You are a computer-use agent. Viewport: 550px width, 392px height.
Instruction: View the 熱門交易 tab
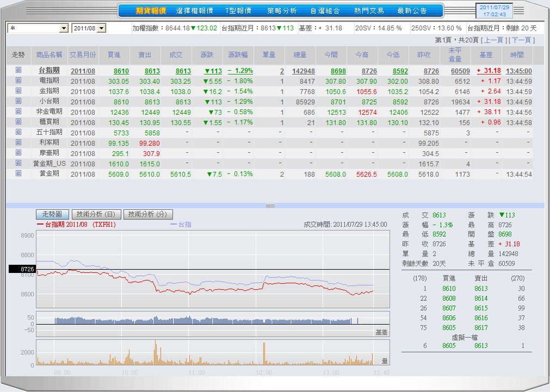tap(369, 11)
